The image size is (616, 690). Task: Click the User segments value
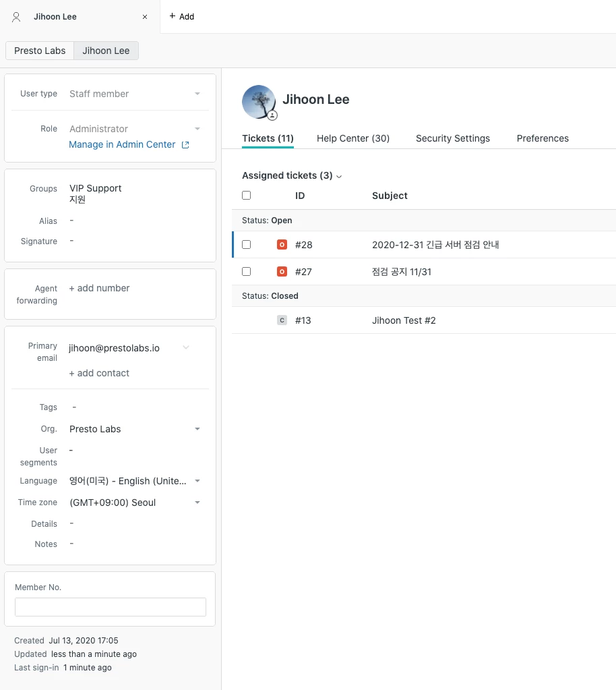(x=71, y=451)
